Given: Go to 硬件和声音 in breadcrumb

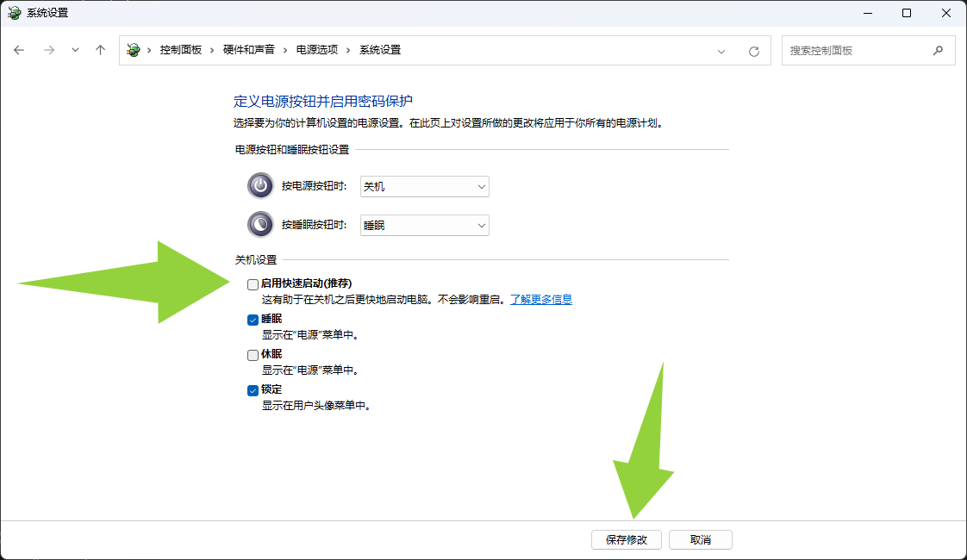Looking at the screenshot, I should pos(249,51).
